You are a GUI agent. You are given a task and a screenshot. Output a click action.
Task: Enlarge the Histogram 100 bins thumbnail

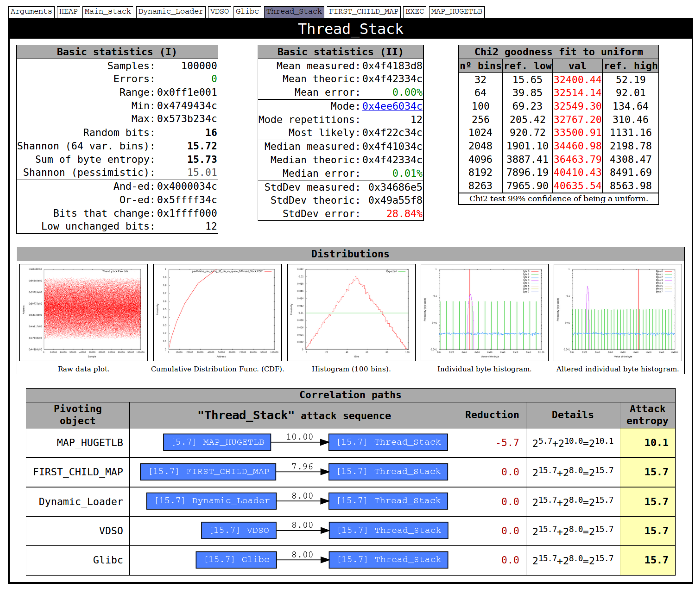pos(351,313)
